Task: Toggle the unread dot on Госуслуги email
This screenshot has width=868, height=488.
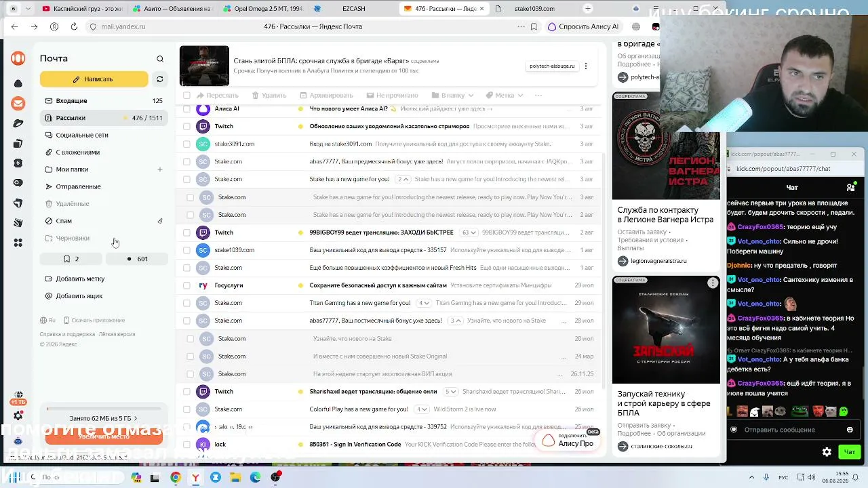Action: 300,285
